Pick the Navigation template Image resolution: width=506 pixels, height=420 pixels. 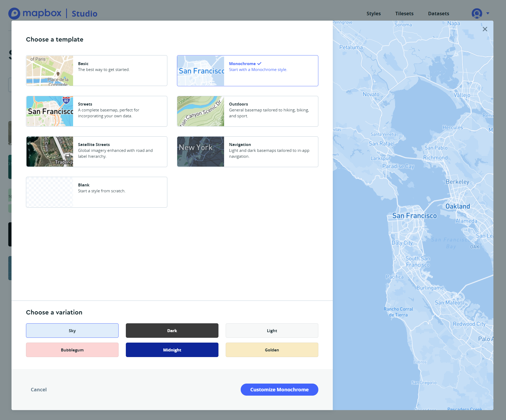click(248, 152)
